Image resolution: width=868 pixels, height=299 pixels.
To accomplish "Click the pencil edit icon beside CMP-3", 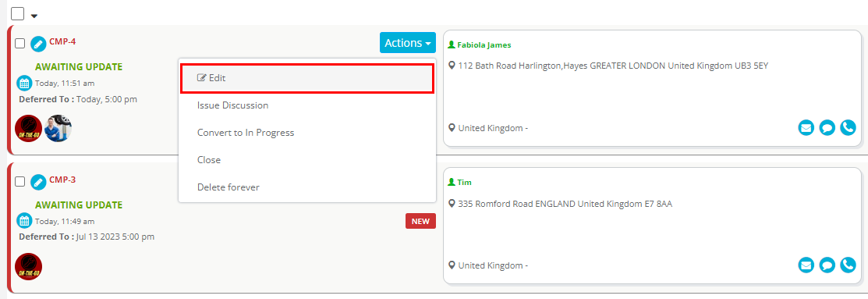I will point(38,182).
